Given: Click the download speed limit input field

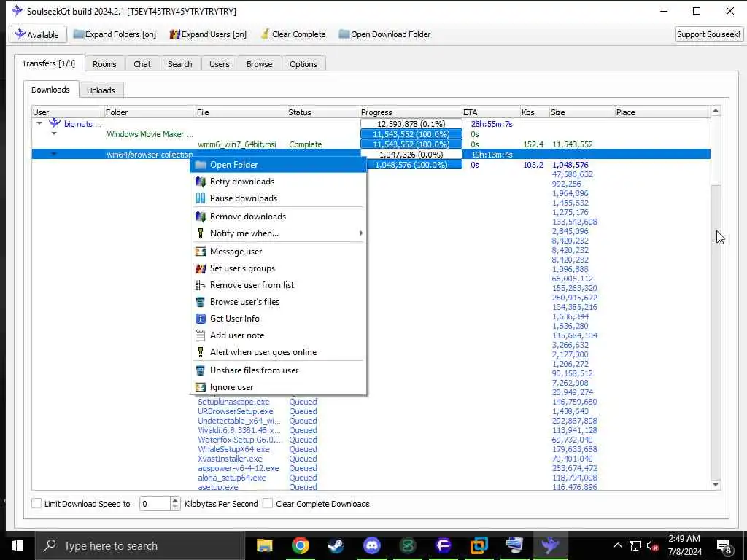Looking at the screenshot, I should 155,503.
